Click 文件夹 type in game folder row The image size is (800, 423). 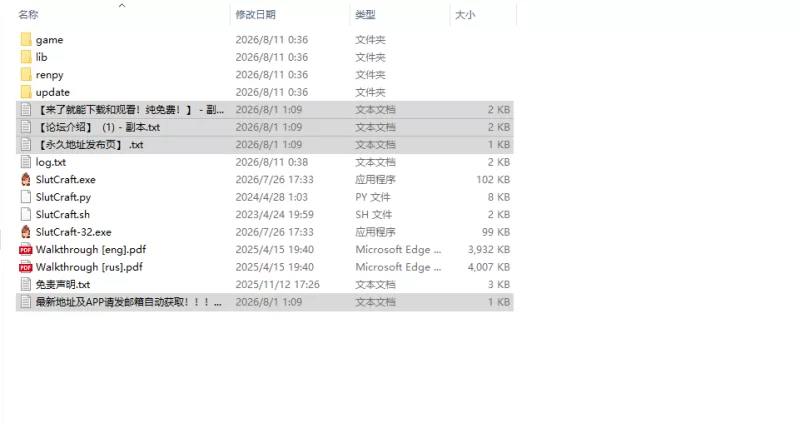click(370, 40)
